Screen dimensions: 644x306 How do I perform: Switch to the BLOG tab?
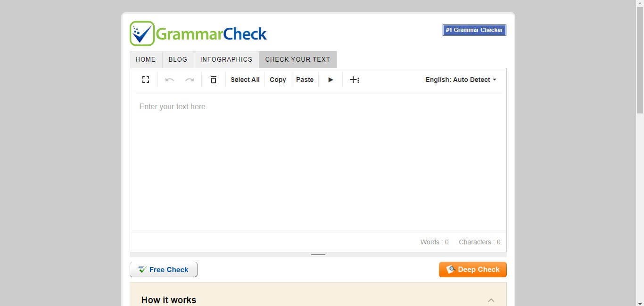tap(178, 59)
